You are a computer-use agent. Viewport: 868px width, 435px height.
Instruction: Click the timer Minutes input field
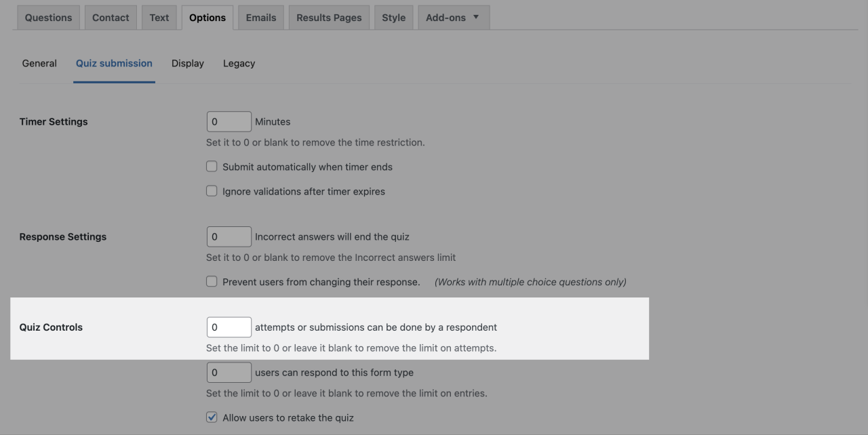229,121
